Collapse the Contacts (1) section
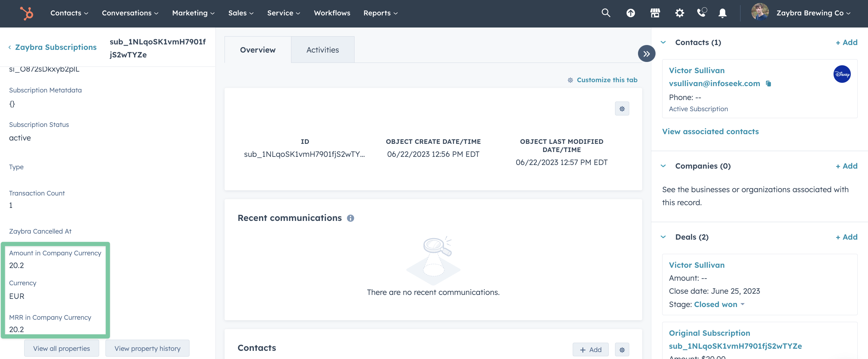The image size is (868, 359). pos(663,42)
